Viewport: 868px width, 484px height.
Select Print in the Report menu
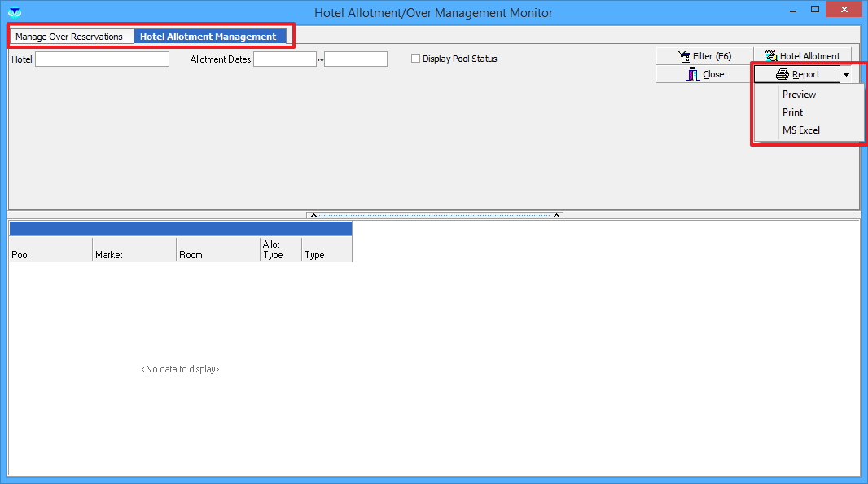point(792,112)
